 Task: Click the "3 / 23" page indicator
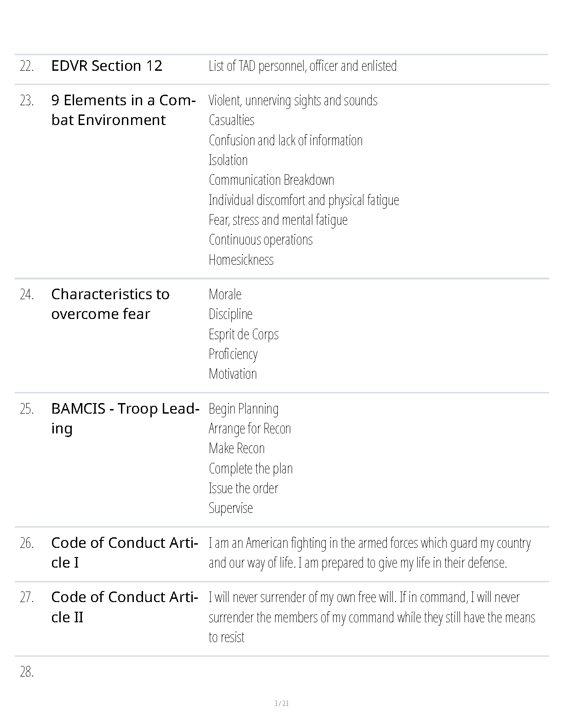(281, 703)
